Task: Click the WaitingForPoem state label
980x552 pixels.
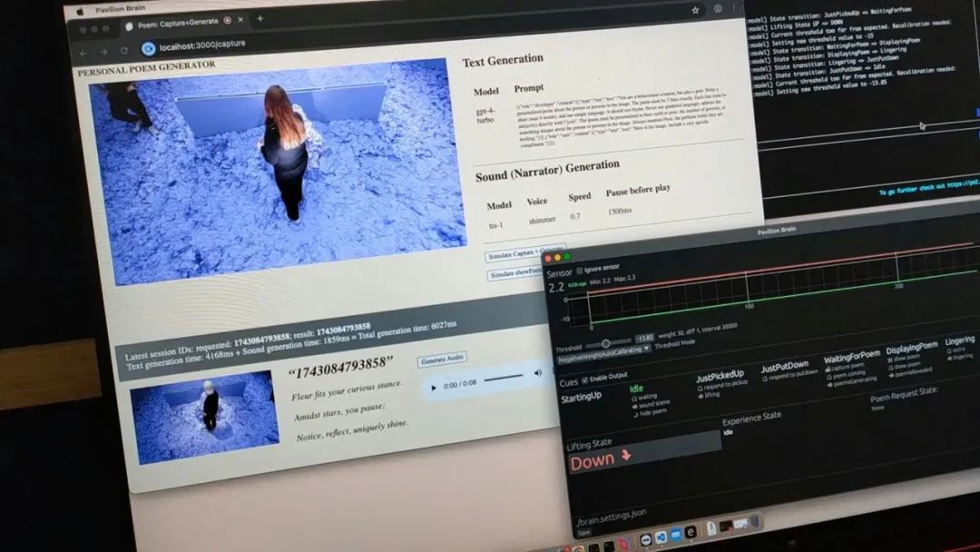Action: coord(851,358)
